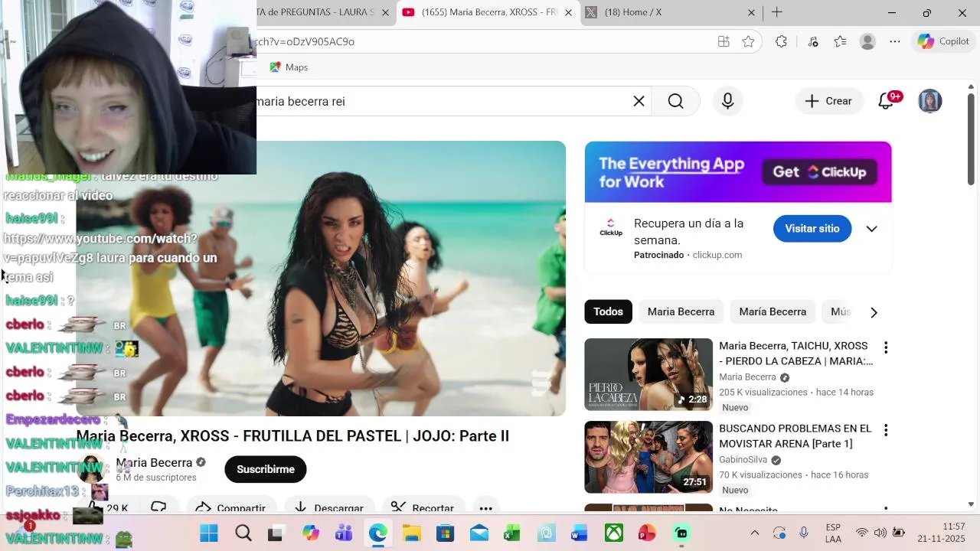980x551 pixels.
Task: Select the Todos filter chip
Action: pyautogui.click(x=608, y=311)
